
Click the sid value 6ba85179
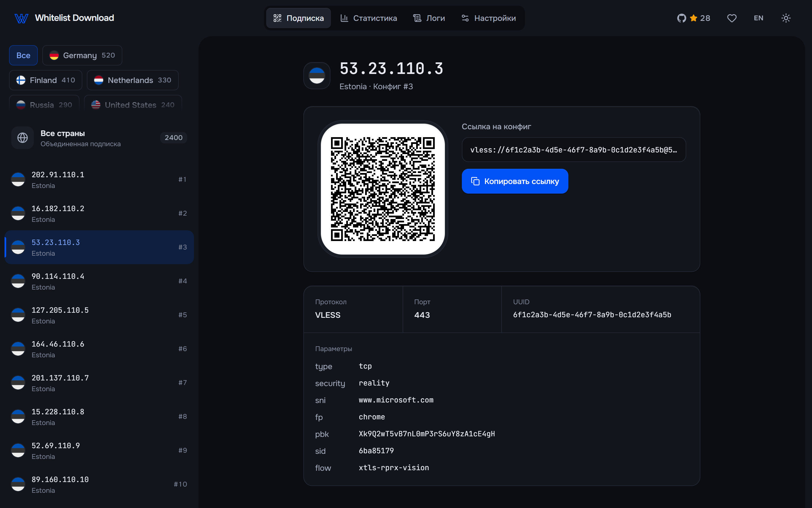coord(376,451)
